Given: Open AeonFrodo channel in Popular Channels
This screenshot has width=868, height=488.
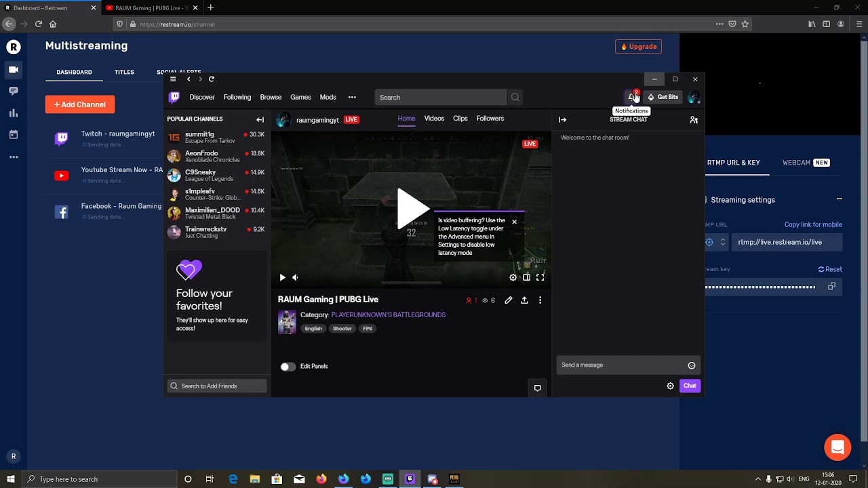Looking at the screenshot, I should tap(216, 157).
